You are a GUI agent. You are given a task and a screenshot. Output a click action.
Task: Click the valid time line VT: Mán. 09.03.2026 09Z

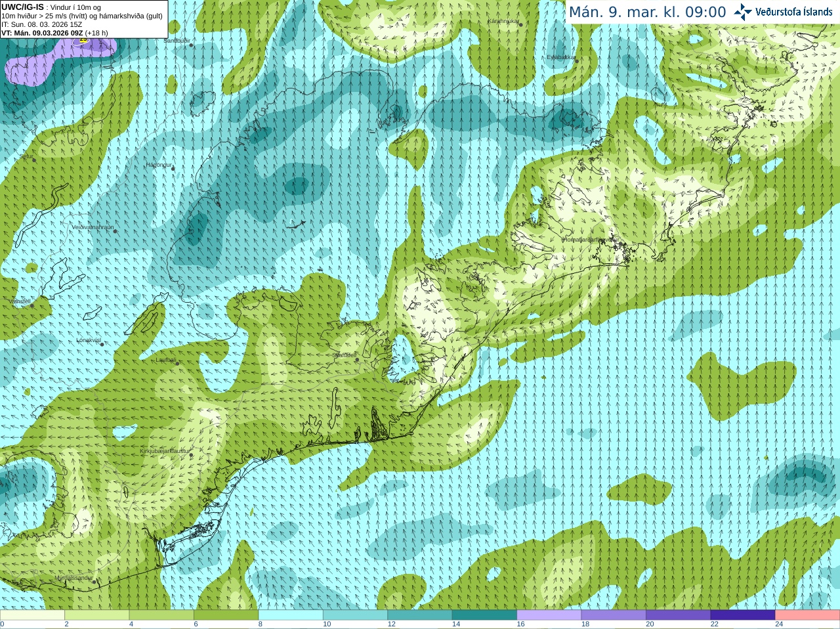point(42,33)
